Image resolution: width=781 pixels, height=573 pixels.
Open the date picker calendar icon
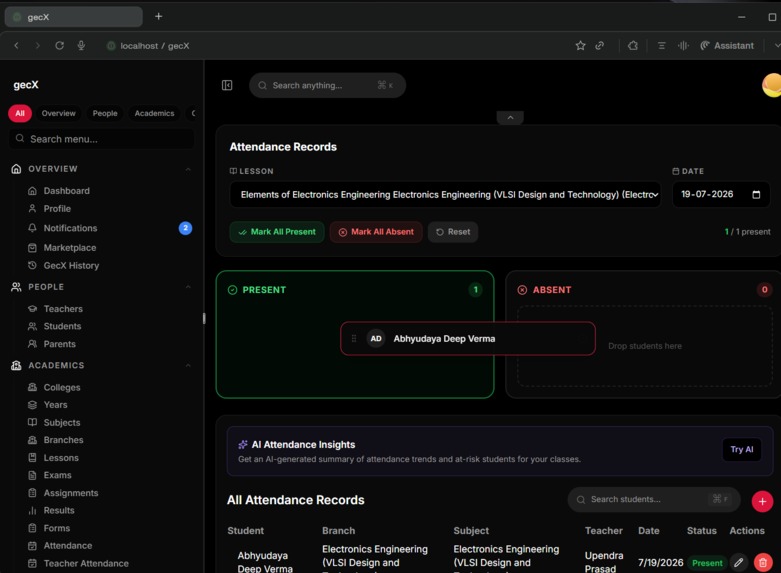tap(756, 194)
